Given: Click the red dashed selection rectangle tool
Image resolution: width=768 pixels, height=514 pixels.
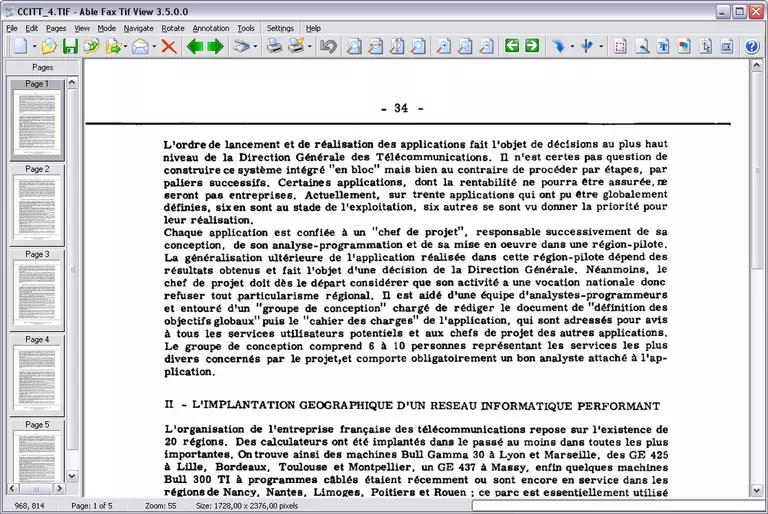Looking at the screenshot, I should coord(620,47).
